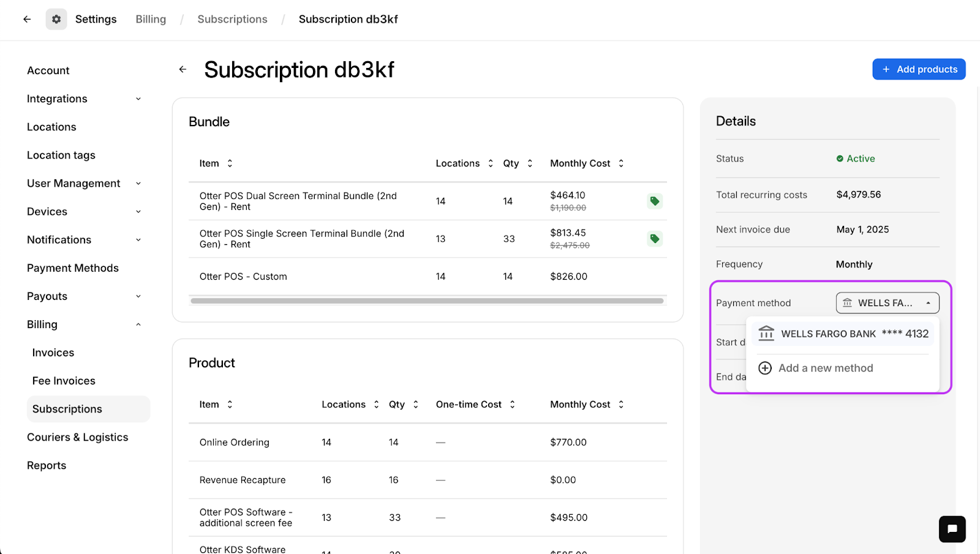This screenshot has width=980, height=554.
Task: Click the Bundle table horizontal scrollbar
Action: click(427, 301)
